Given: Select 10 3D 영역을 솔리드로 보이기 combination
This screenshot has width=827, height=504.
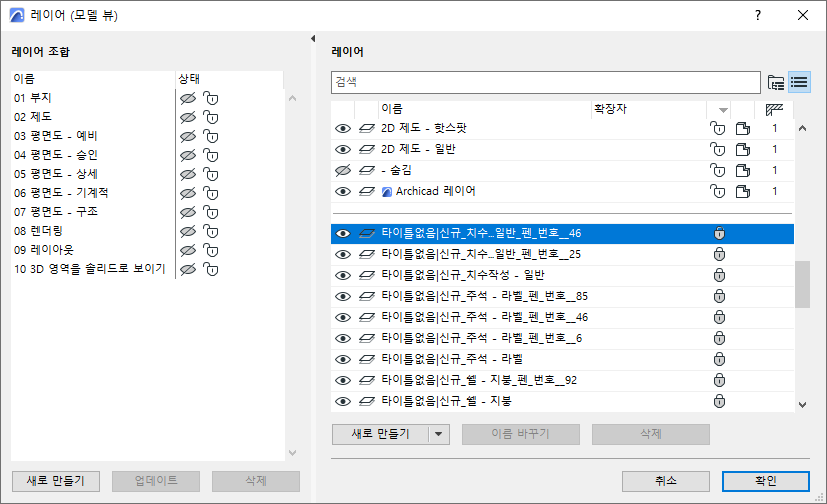Looking at the screenshot, I should 90,269.
